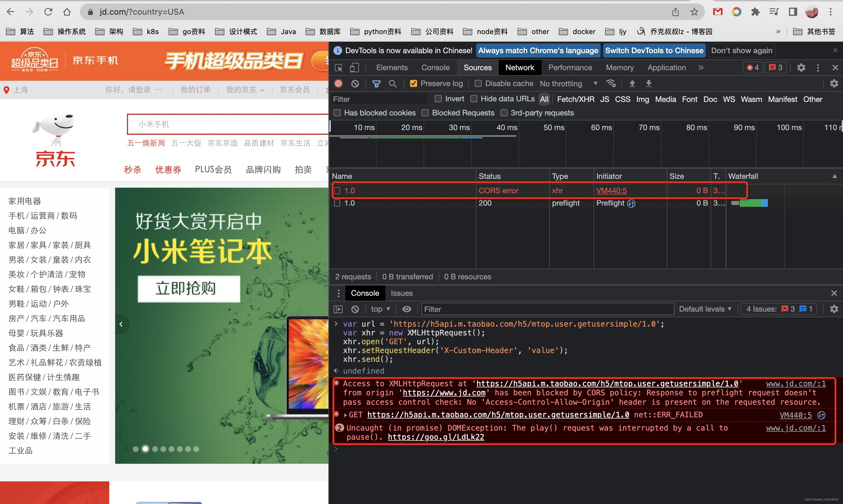Select the XHR filter button
This screenshot has width=843, height=504.
tap(573, 99)
